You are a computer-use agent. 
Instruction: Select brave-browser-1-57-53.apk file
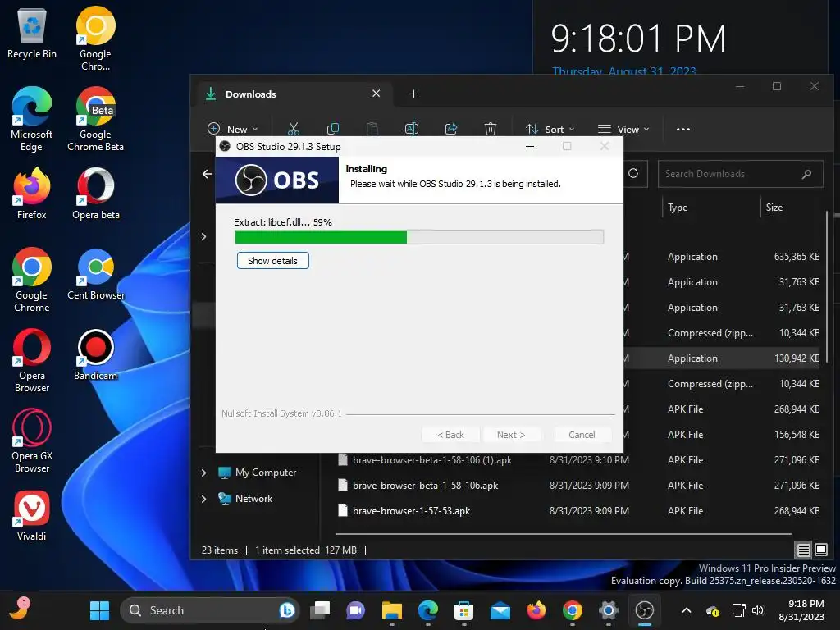412,510
